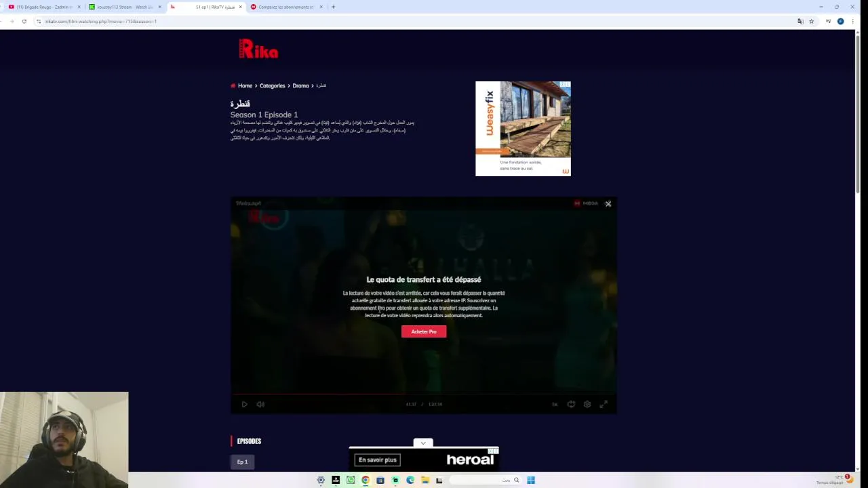
Task: Open the Home breadcrumb link
Action: coord(245,86)
